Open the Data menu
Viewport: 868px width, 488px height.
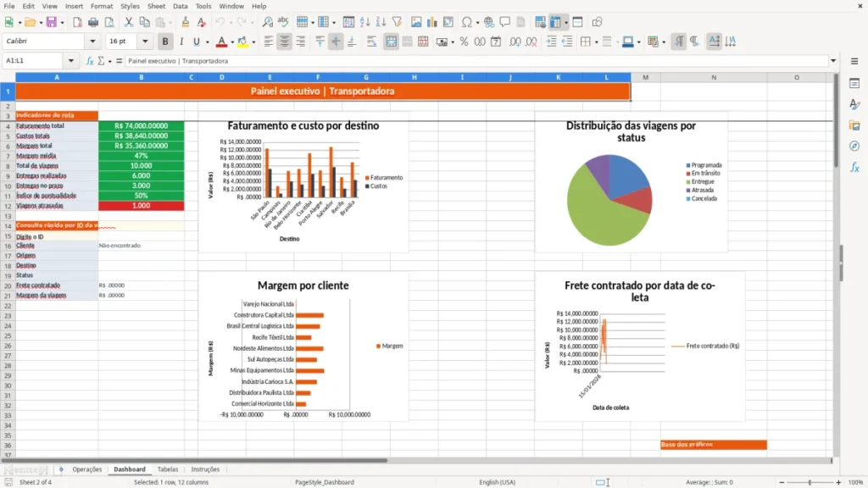click(x=180, y=6)
